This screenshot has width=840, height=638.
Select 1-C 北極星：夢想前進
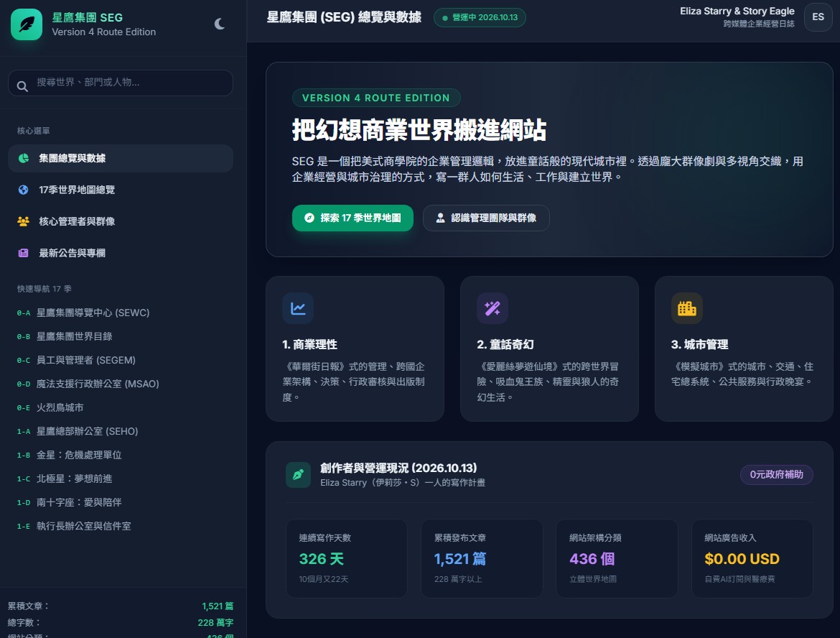(x=121, y=478)
